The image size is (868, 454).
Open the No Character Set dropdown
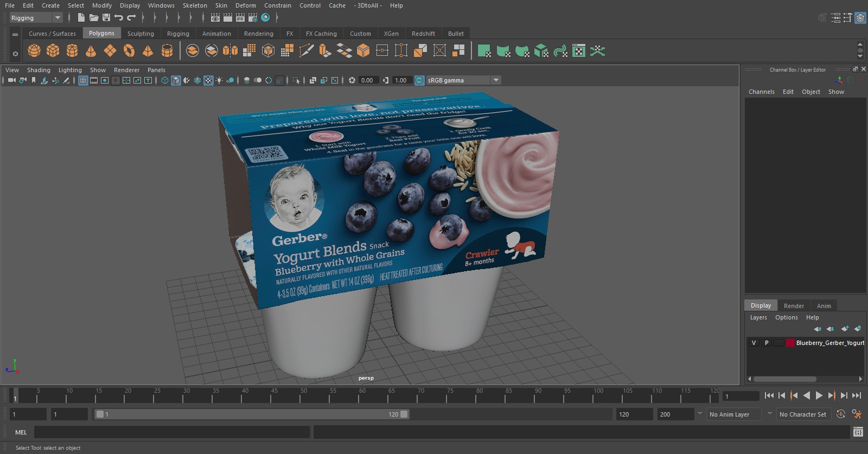[803, 414]
